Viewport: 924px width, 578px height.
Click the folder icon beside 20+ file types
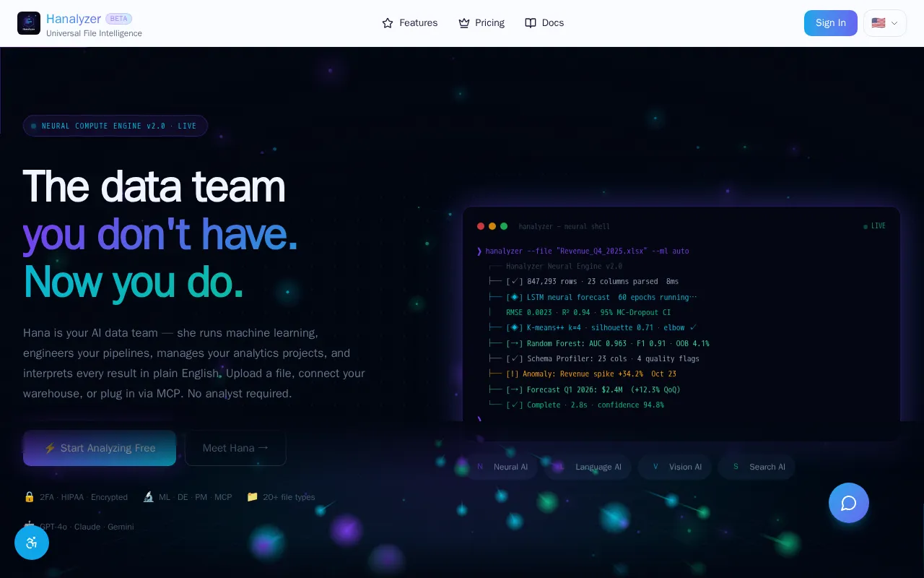pyautogui.click(x=253, y=497)
